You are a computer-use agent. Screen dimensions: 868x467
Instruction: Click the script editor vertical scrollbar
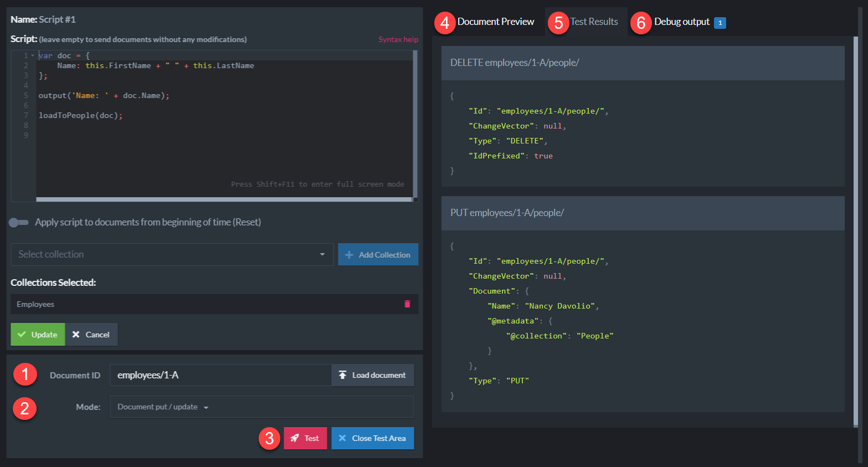[x=415, y=124]
